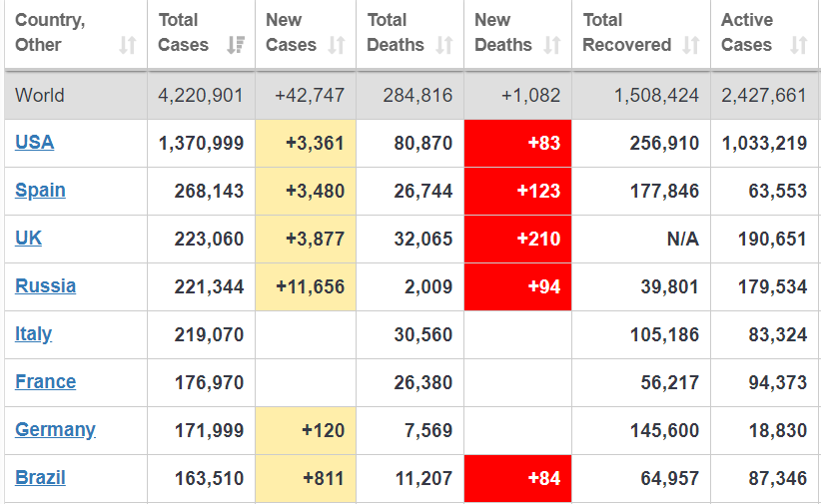Click the Total Recovered header text
The width and height of the screenshot is (821, 504).
626,32
